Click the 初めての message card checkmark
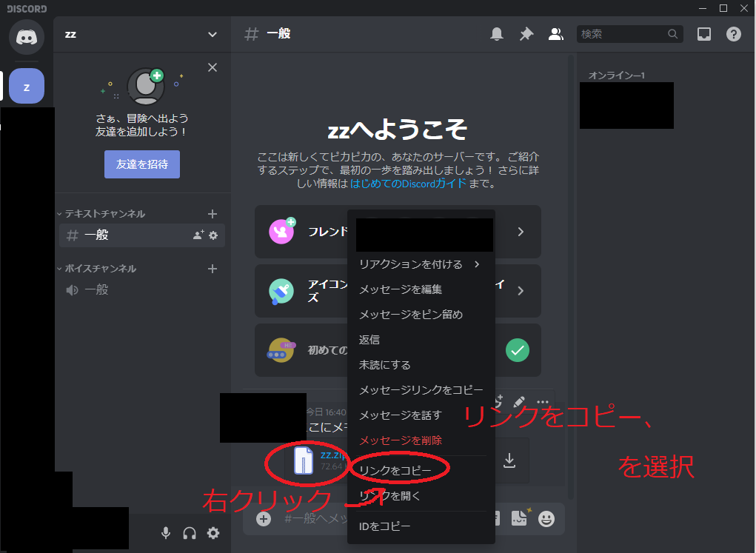 coord(518,350)
